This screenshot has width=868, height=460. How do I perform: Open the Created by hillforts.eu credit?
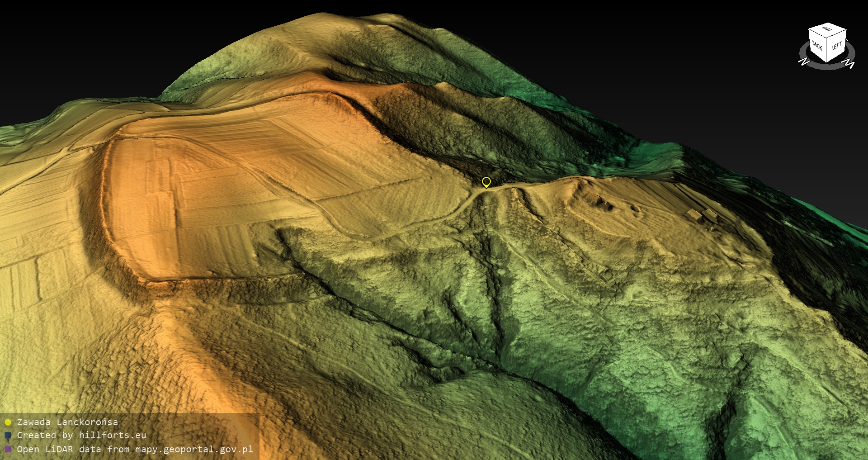pyautogui.click(x=81, y=436)
